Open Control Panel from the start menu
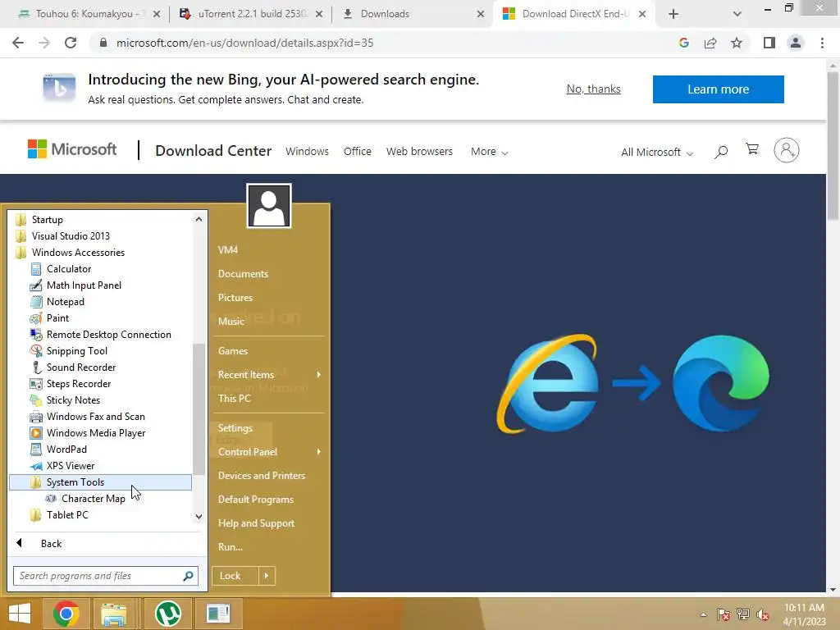 click(x=248, y=452)
